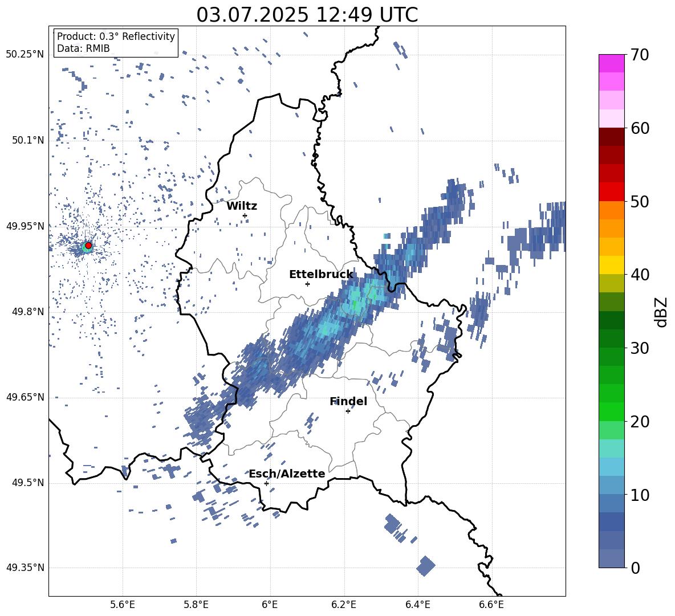The height and width of the screenshot is (616, 675).
Task: Click the 5.6°E longitude label
Action: [123, 605]
